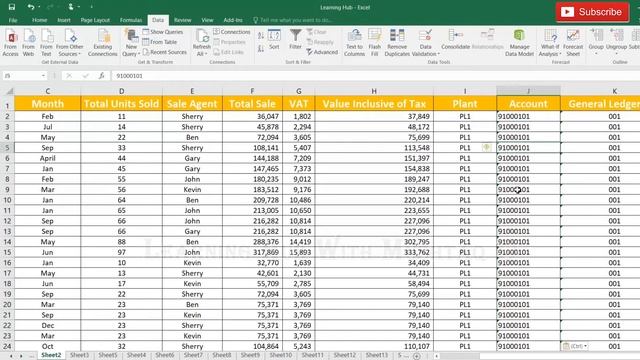Switch to the Home ribbon tab

click(40, 20)
